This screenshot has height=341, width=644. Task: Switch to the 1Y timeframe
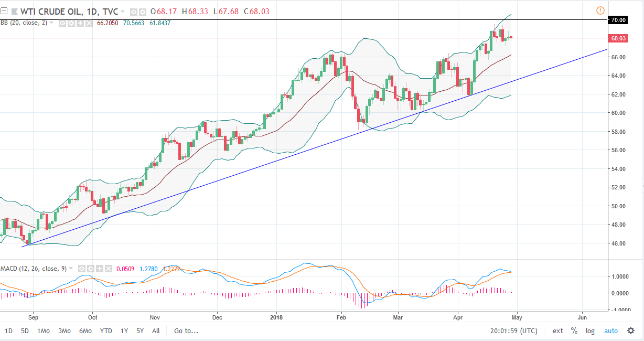coord(124,331)
